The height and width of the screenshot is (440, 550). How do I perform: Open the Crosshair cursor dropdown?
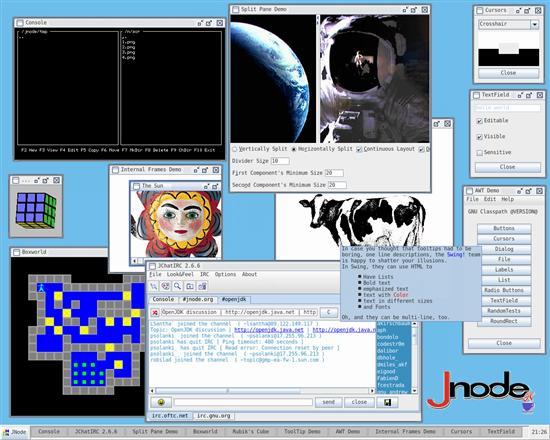[534, 25]
